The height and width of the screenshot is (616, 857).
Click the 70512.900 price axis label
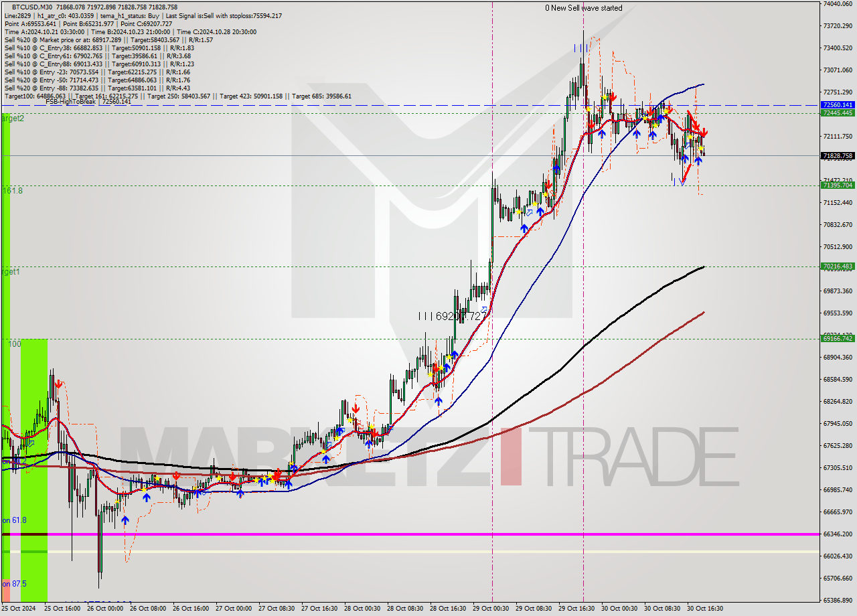pos(838,247)
